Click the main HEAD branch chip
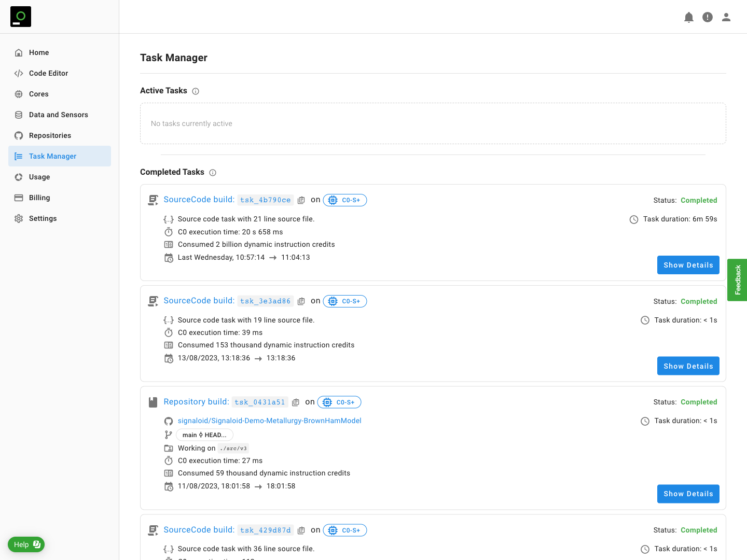The height and width of the screenshot is (560, 747). click(x=204, y=435)
